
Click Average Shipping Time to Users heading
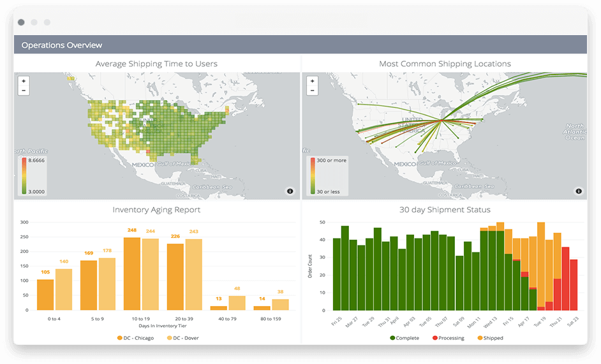[x=156, y=64]
